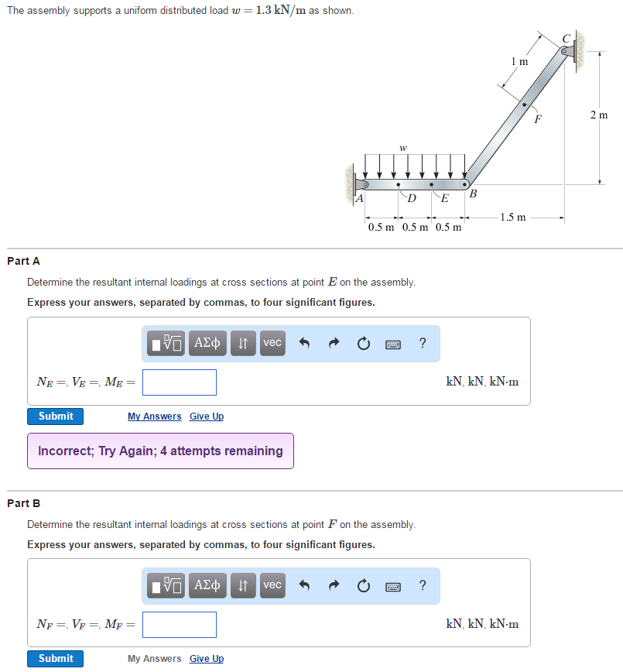The image size is (623, 672).
Task: Open My Answers for Part A
Action: coord(154,416)
